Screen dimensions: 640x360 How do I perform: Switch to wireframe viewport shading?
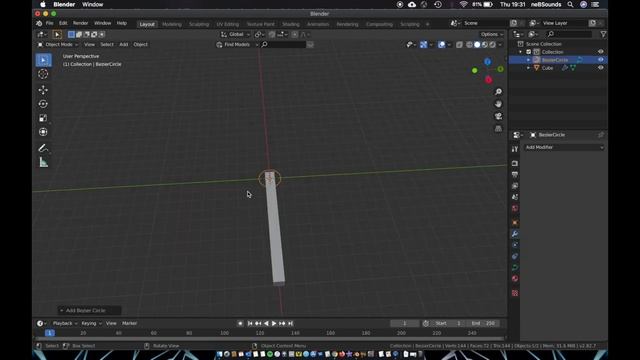tap(469, 44)
